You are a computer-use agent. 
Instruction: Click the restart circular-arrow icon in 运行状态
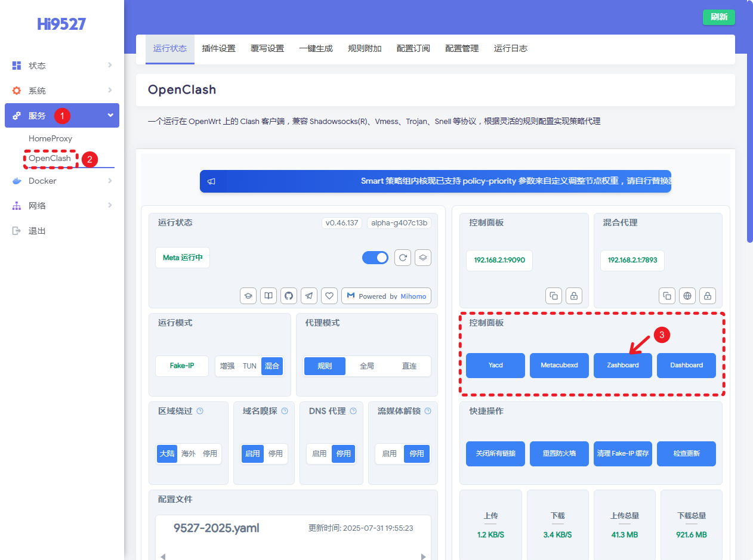403,258
